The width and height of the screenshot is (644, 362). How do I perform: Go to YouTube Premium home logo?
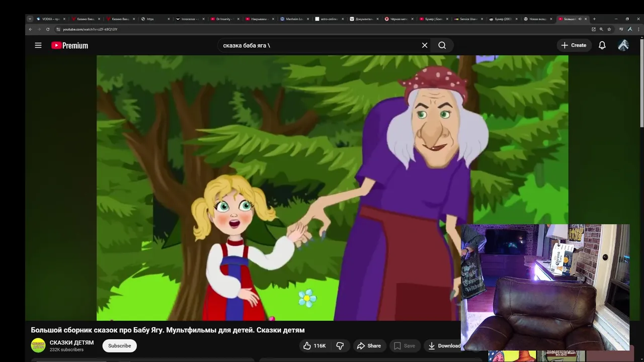(x=69, y=45)
